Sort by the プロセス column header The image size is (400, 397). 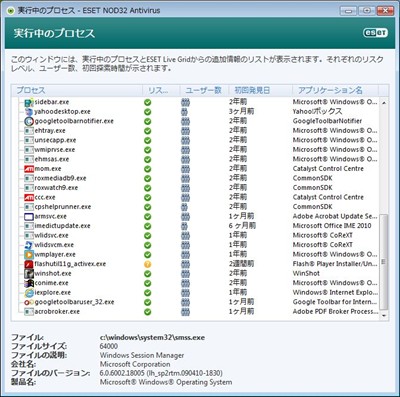point(77,90)
